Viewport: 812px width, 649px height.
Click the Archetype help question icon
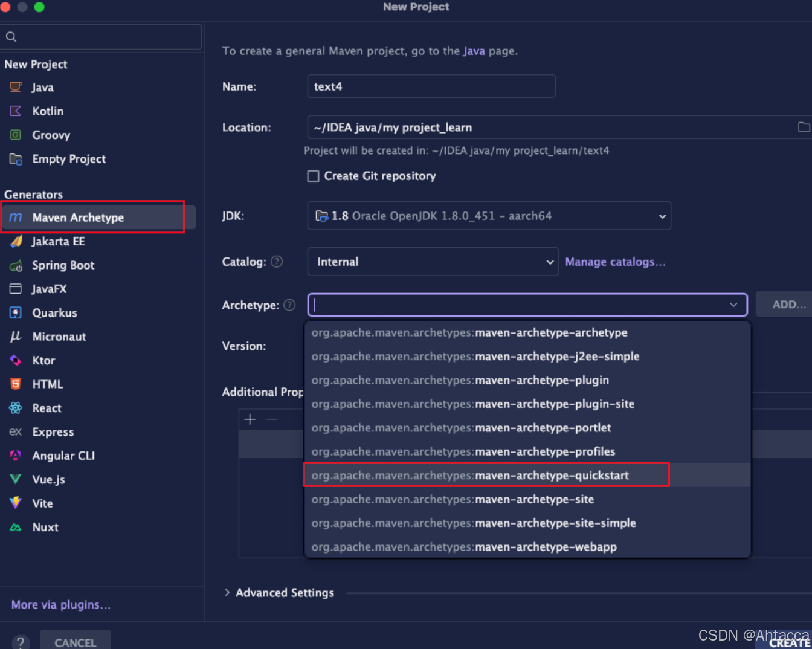(x=289, y=305)
